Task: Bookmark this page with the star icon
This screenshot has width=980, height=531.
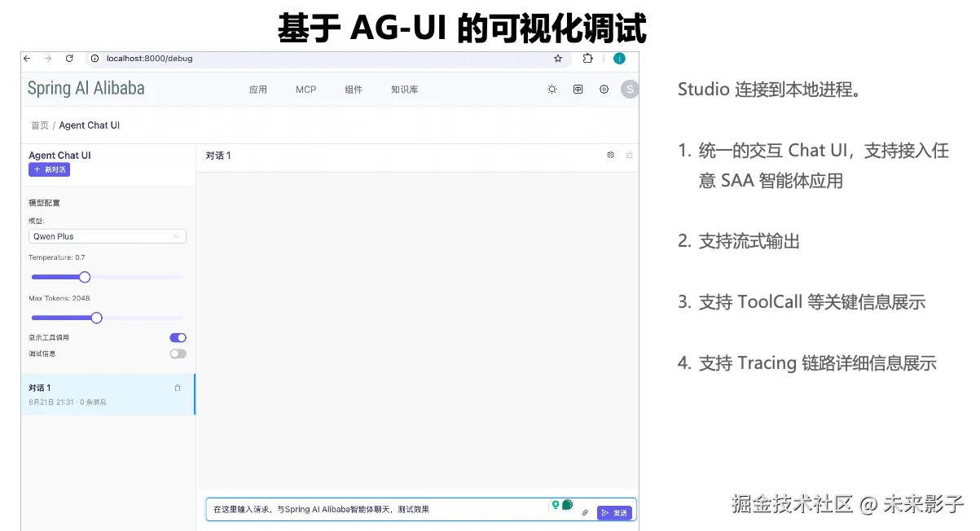Action: (x=558, y=59)
